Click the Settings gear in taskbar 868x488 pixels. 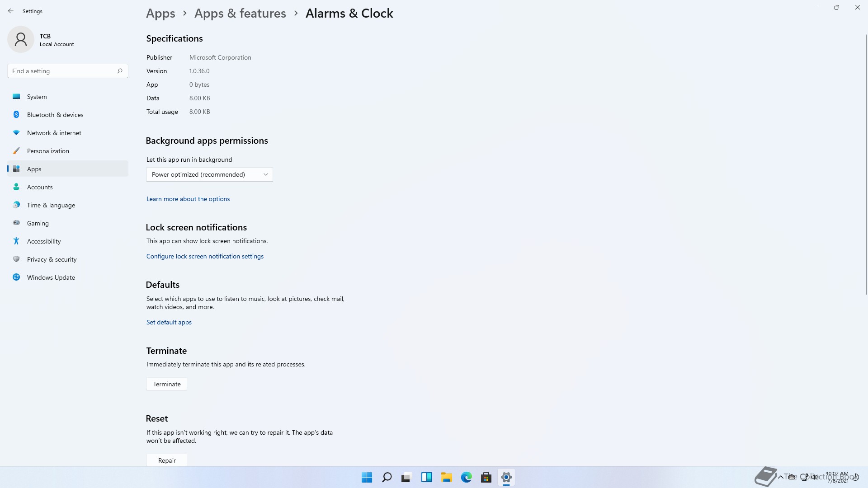point(506,477)
